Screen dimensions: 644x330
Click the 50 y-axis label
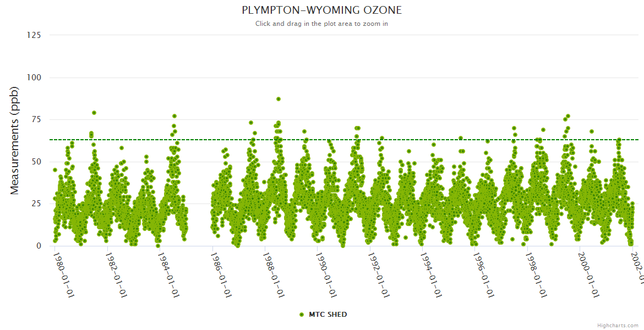[x=36, y=162]
